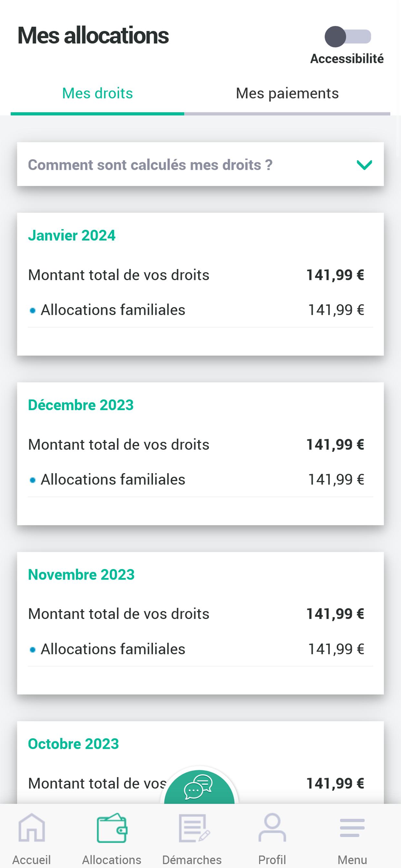Tap the Octobre 2023 heading

click(x=74, y=744)
